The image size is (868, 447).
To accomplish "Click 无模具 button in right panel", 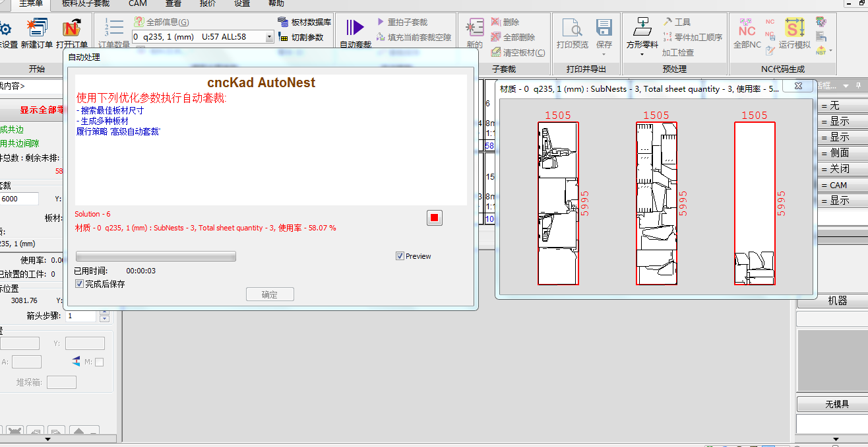I will click(x=832, y=404).
